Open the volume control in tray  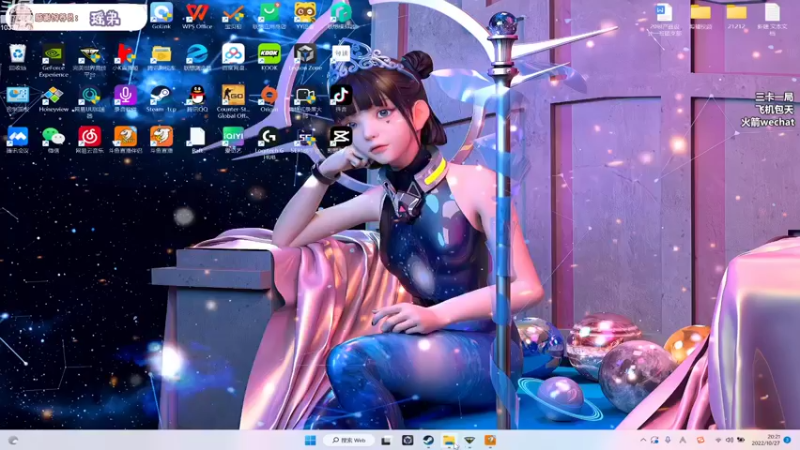click(729, 440)
